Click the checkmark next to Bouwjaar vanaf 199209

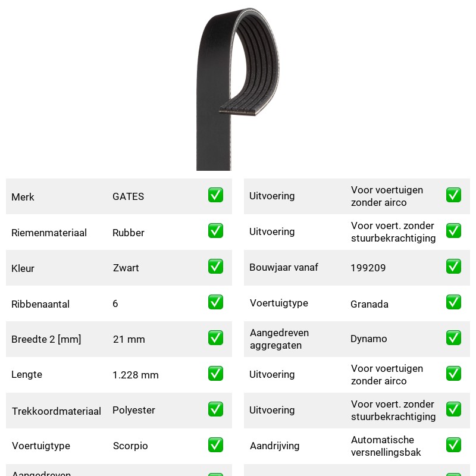click(x=453, y=266)
